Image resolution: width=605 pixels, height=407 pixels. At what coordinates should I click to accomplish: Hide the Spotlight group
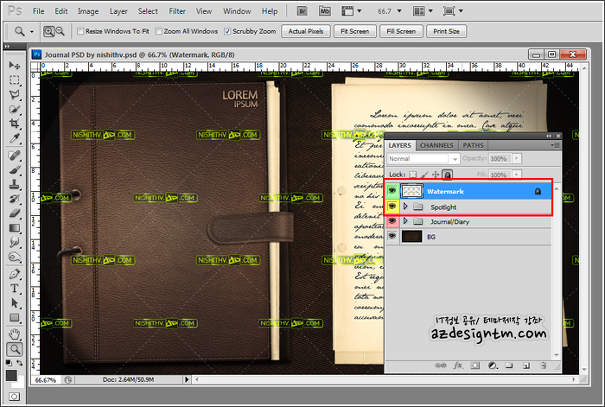click(392, 206)
